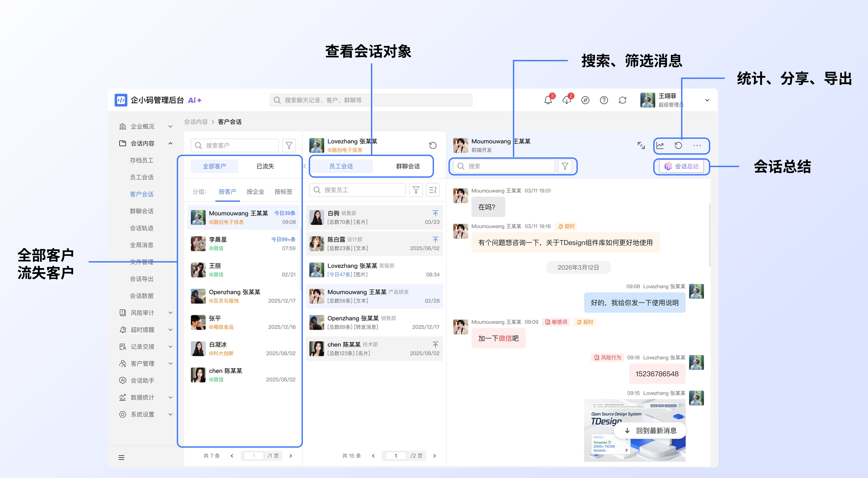Open the 王翊菲 account dropdown
Image resolution: width=868 pixels, height=478 pixels.
[707, 100]
